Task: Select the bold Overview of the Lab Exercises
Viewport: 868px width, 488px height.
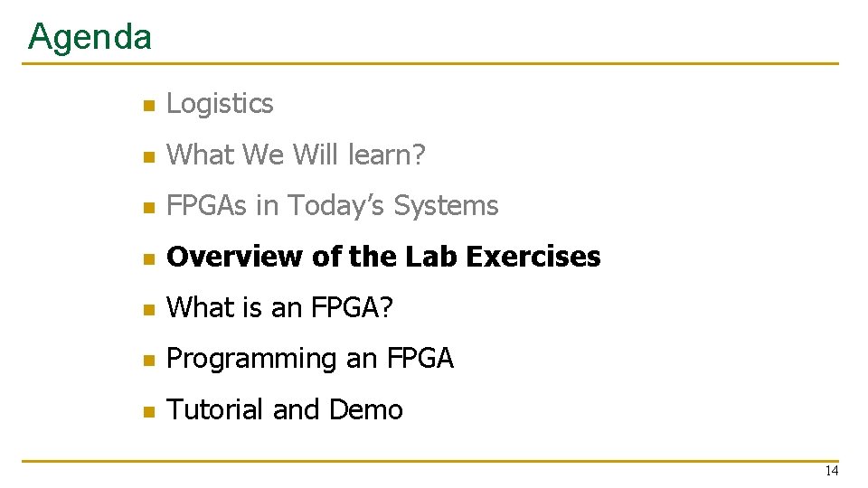Action: [x=383, y=256]
